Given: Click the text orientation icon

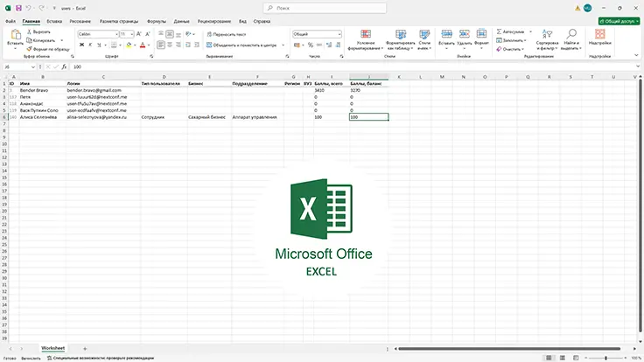Looking at the screenshot, I should 188,34.
